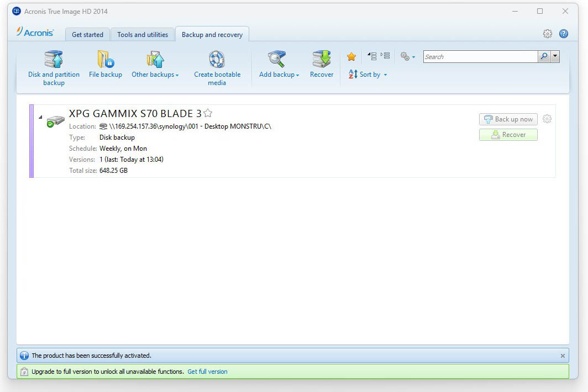Click the Weekly, on Mon schedule
The height and width of the screenshot is (392, 588).
pos(123,149)
